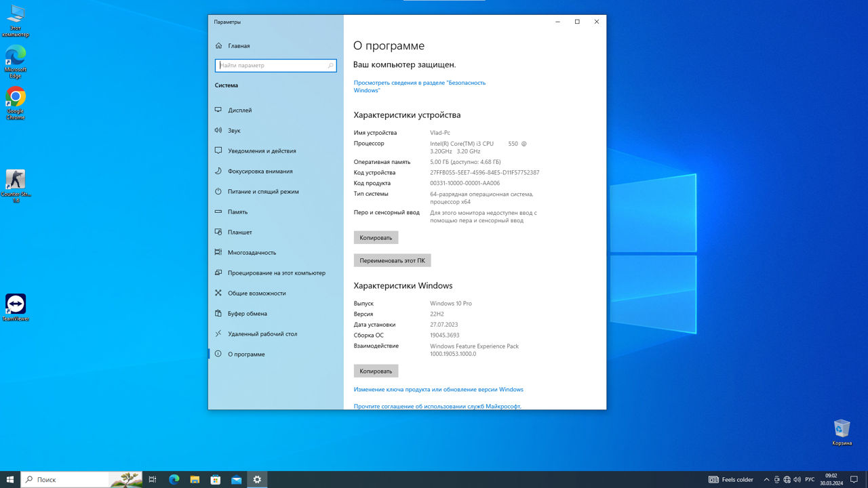Viewport: 868px width, 488px height.
Task: Select the Корзина recycle bin icon
Action: (x=842, y=432)
